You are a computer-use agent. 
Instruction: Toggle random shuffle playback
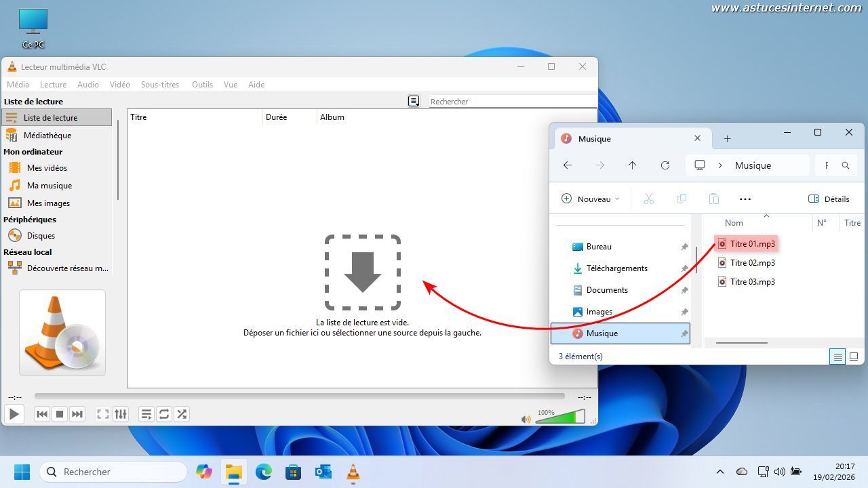point(182,414)
